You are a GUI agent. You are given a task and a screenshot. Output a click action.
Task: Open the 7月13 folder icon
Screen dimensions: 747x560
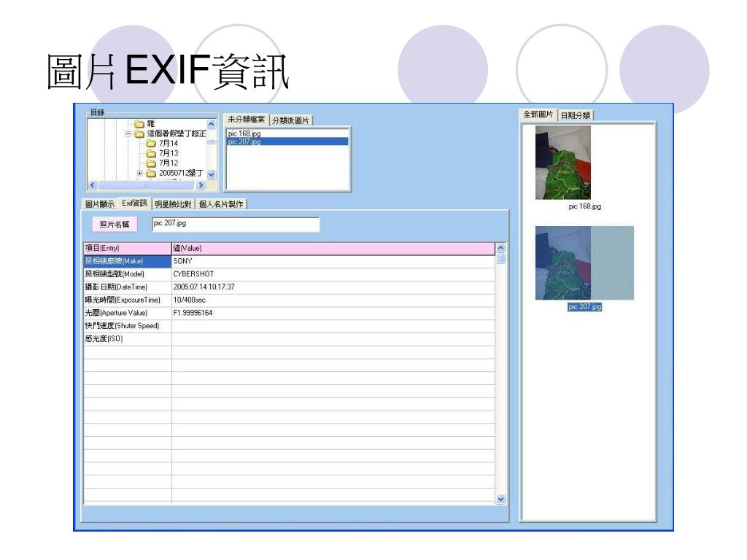pyautogui.click(x=151, y=153)
